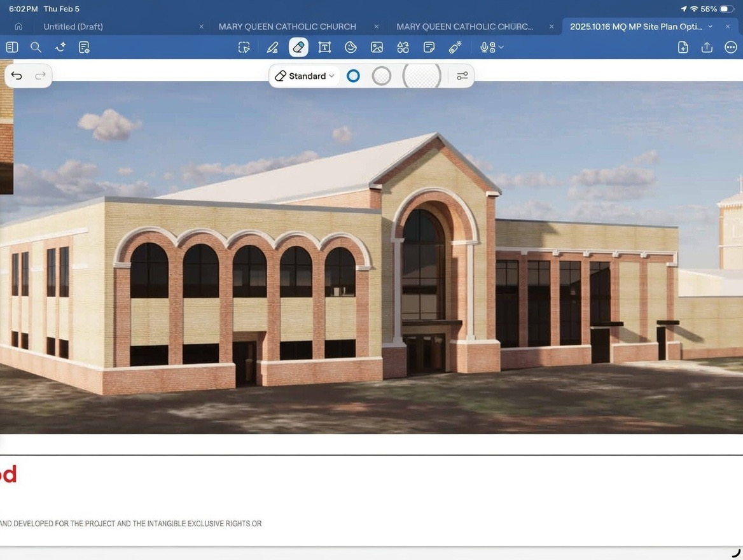
Task: Activate the laser pointer tool
Action: (x=455, y=47)
